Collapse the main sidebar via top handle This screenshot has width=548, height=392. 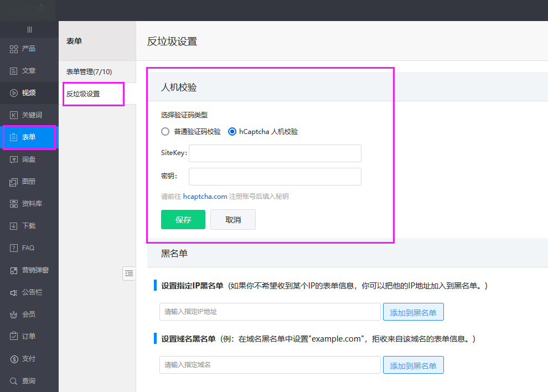[x=29, y=29]
